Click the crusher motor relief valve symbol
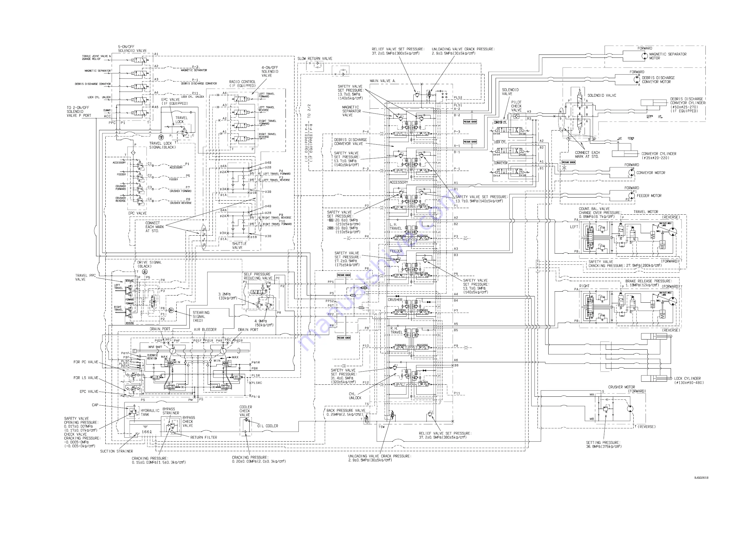 pos(605,409)
